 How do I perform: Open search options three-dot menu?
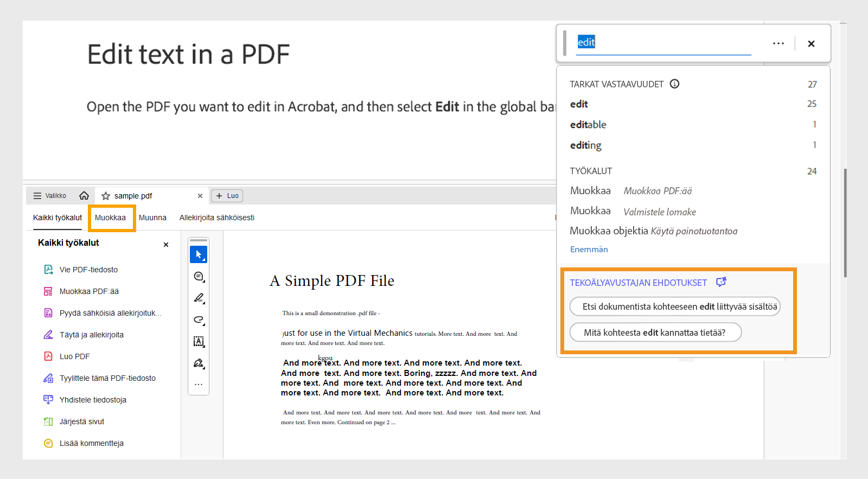[x=778, y=43]
